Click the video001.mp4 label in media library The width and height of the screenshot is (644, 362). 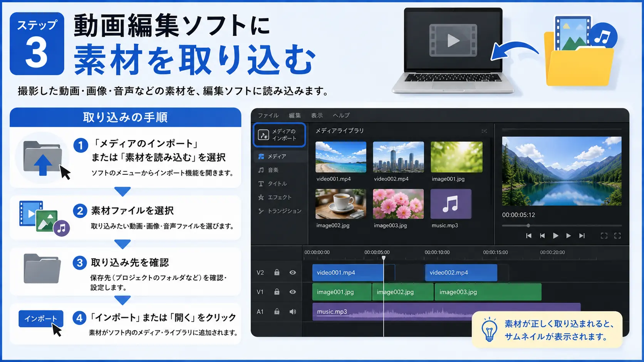tap(334, 179)
